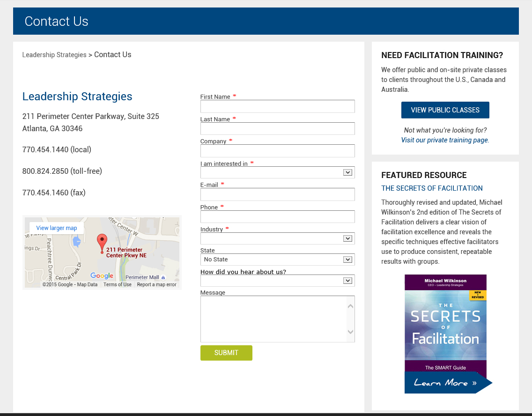This screenshot has width=532, height=416.
Task: Click 'Report a map error' below the map
Action: pos(156,284)
